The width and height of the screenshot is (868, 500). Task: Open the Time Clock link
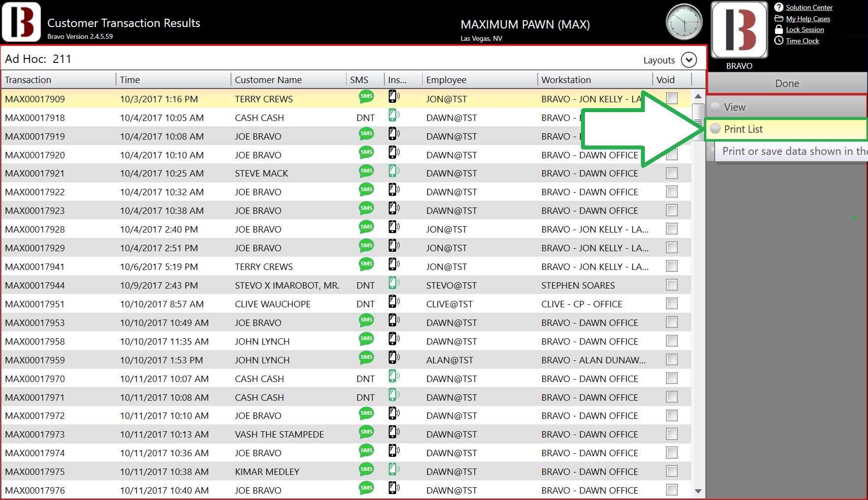coord(802,41)
